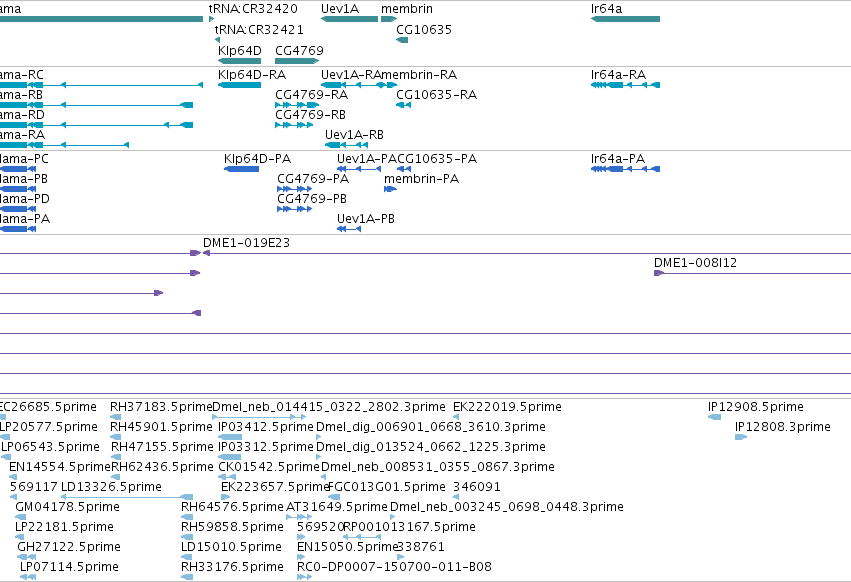Select protein Ir64a-PA

(625, 169)
